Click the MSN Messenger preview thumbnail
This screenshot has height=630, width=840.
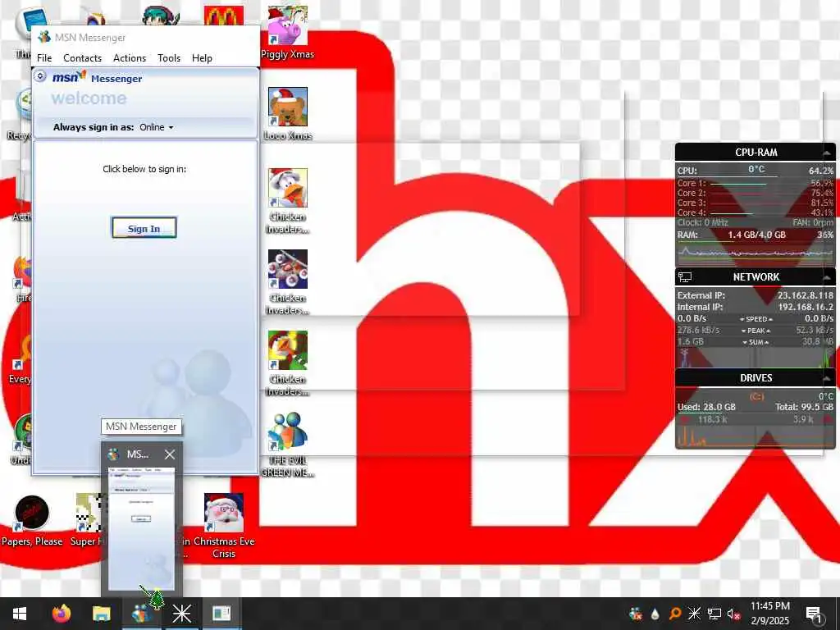(141, 528)
